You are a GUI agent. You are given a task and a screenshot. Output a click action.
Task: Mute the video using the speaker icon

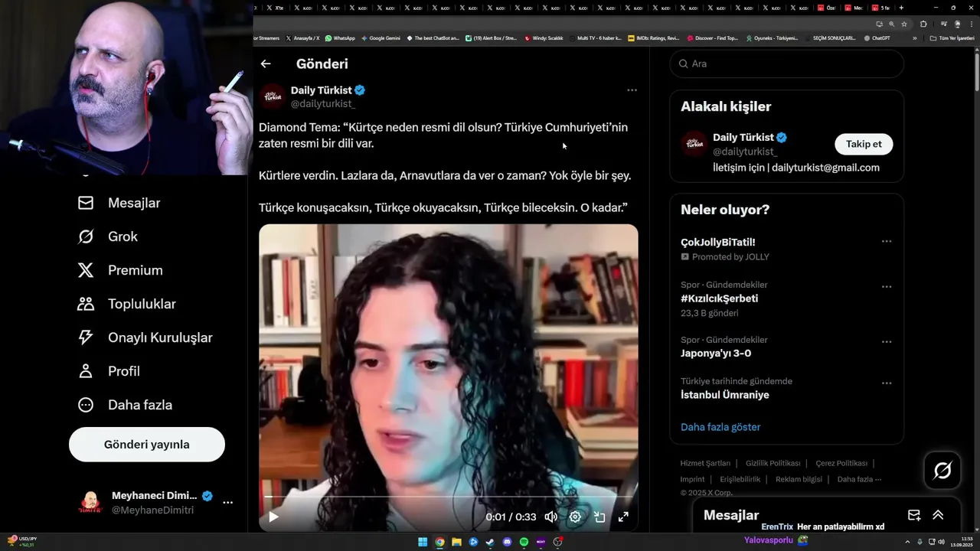(x=550, y=517)
